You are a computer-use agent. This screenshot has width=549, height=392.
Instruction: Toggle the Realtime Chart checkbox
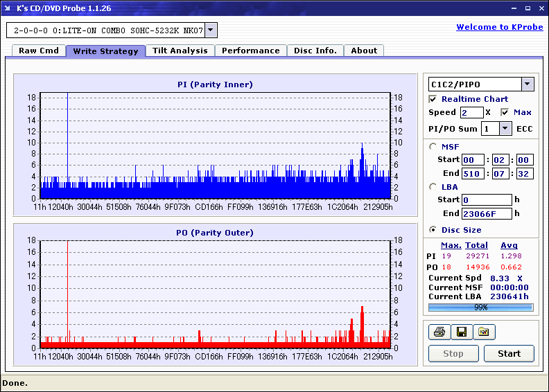[x=433, y=99]
